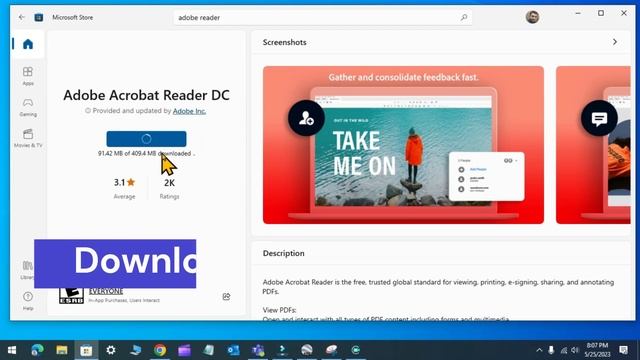Open Movies & TV section in sidebar
The width and height of the screenshot is (640, 360).
(x=28, y=138)
